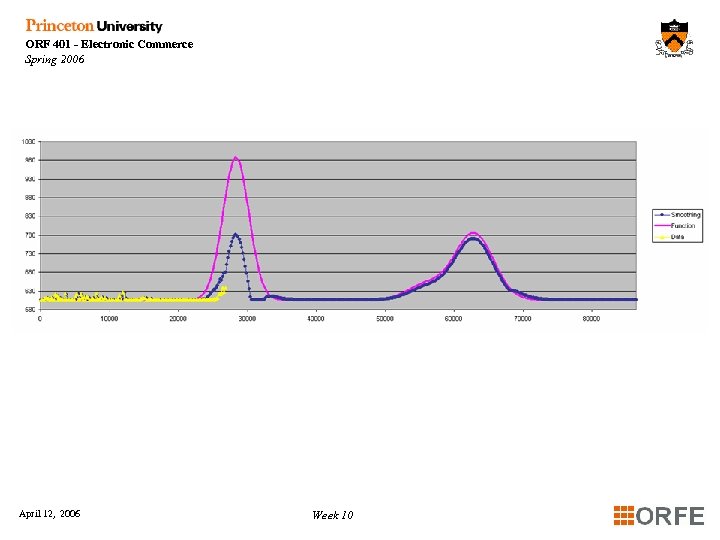Click the second broad peak's top
The width and height of the screenshot is (720, 540).
pos(473,234)
